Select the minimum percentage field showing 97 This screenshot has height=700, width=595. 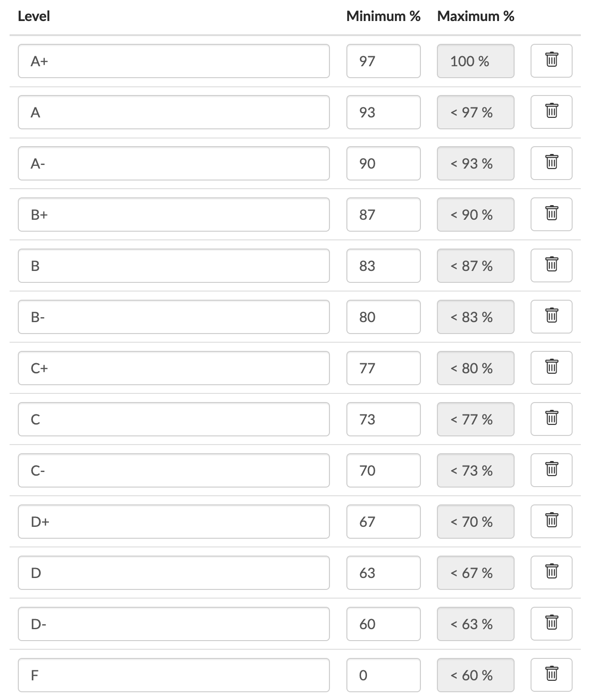pos(383,61)
